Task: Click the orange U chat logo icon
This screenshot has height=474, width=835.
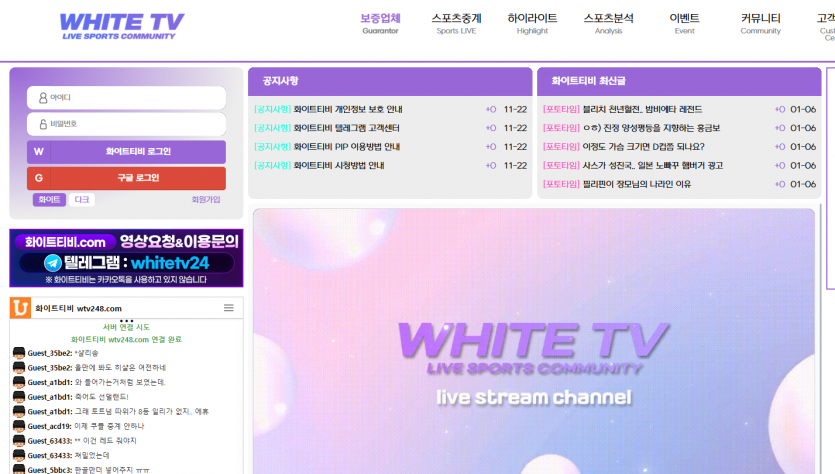Action: pos(20,308)
